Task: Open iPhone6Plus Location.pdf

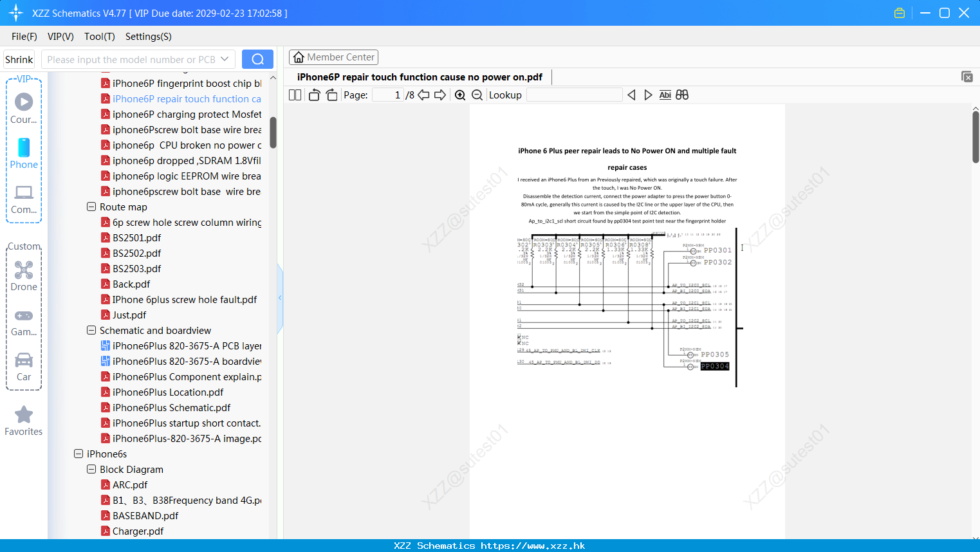Action: [162, 392]
